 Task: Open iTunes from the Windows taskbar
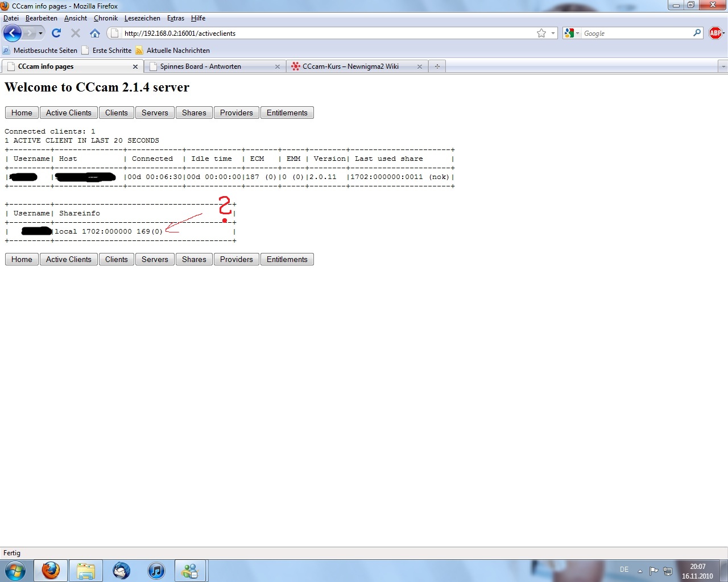point(156,570)
